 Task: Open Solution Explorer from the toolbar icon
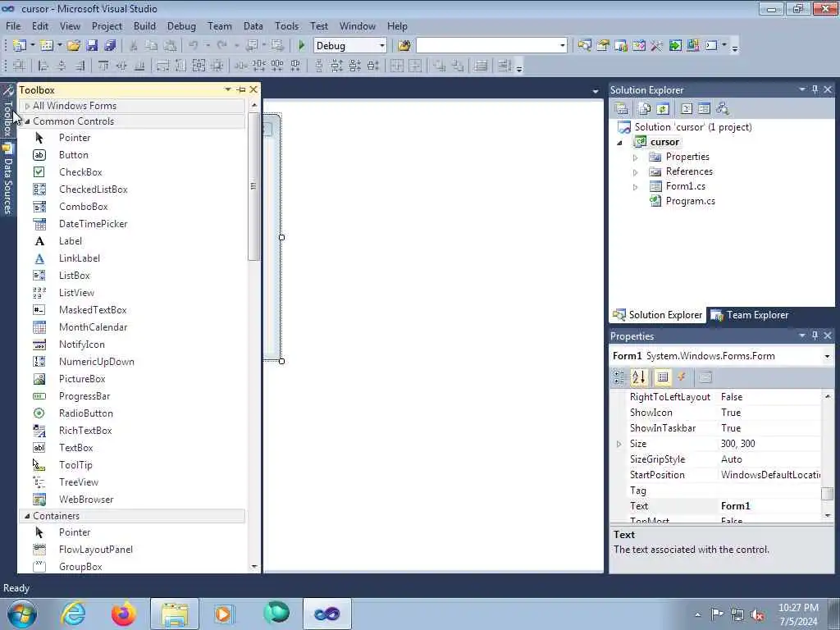click(x=584, y=46)
